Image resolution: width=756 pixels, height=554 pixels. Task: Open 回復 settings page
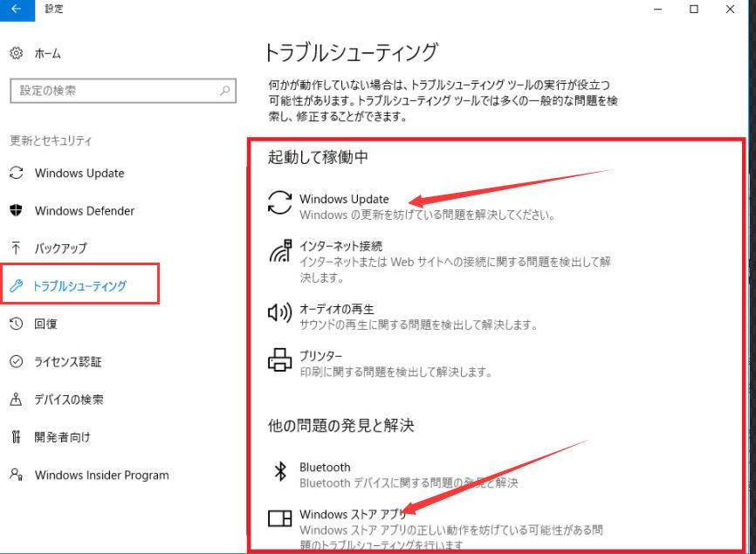point(45,324)
